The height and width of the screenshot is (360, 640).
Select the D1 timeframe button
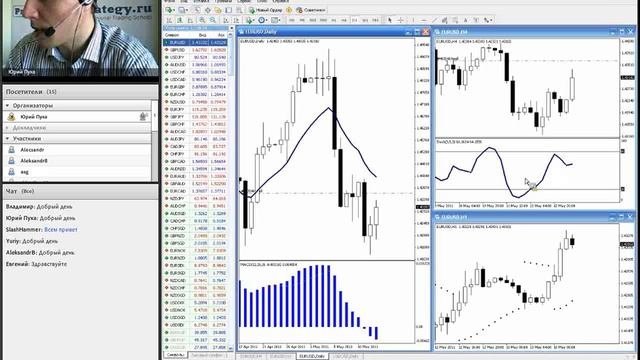(355, 20)
